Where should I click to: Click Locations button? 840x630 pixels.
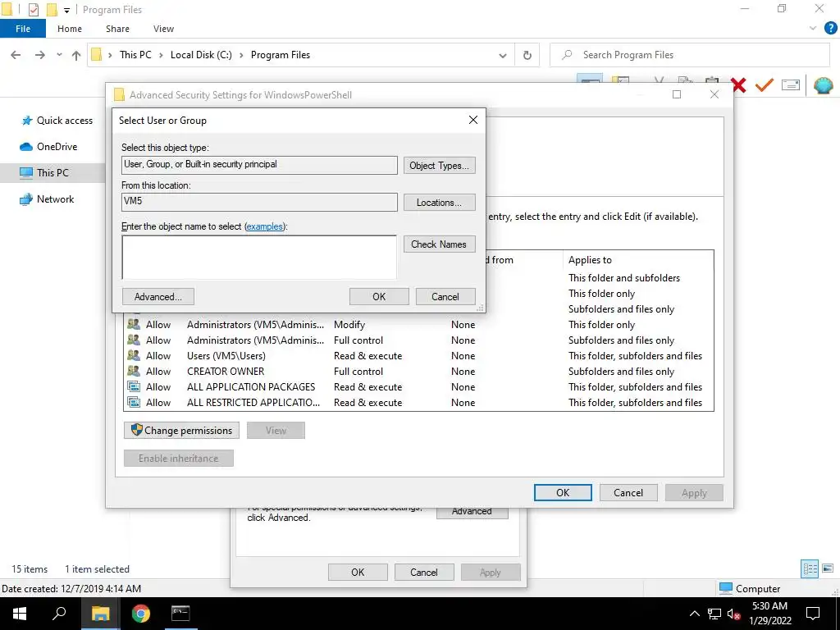click(x=440, y=203)
